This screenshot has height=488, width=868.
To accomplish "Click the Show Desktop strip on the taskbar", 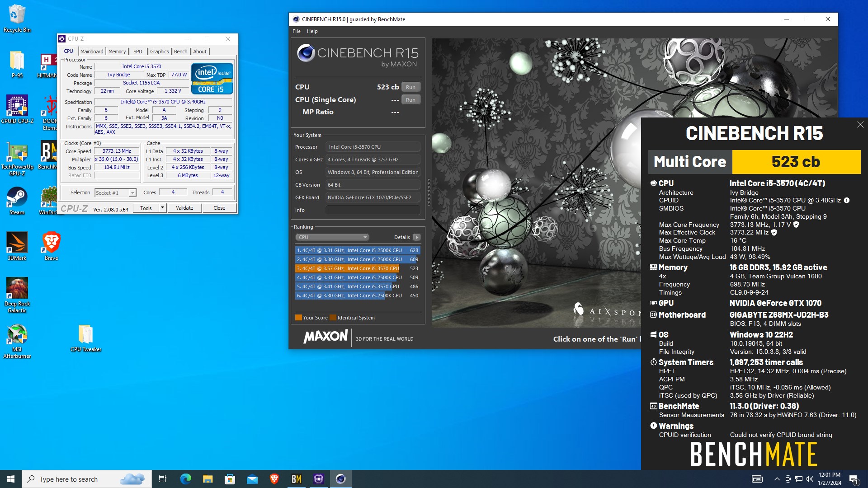I will click(x=866, y=479).
